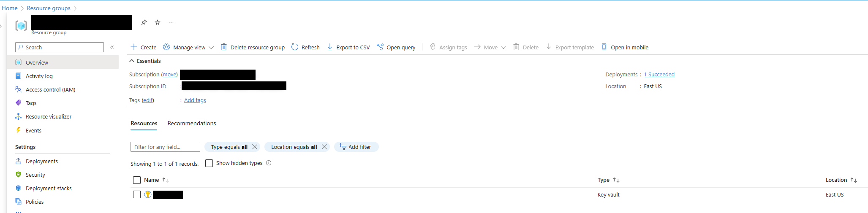This screenshot has width=868, height=213.
Task: Expand the Manage view dropdown
Action: click(211, 48)
